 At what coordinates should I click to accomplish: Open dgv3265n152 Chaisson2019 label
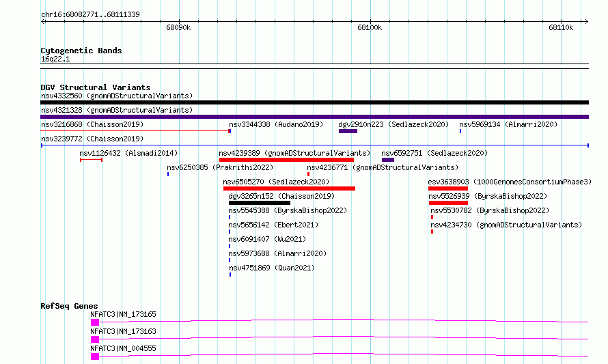click(281, 196)
